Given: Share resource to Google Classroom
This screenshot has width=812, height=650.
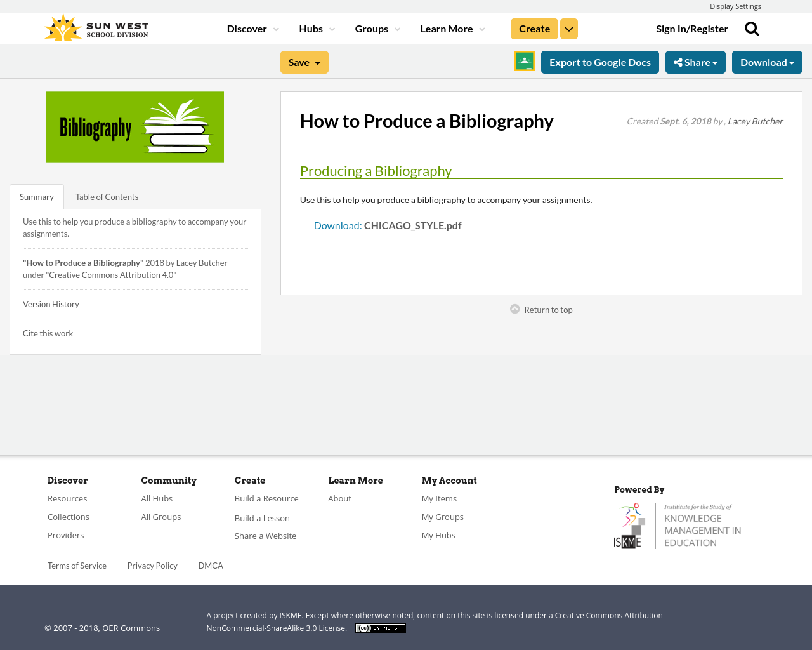Looking at the screenshot, I should click(524, 61).
